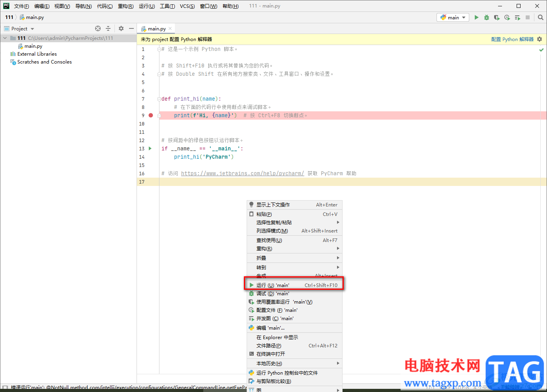Select Run 'main' in context menu
The image size is (547, 392).
pos(294,285)
